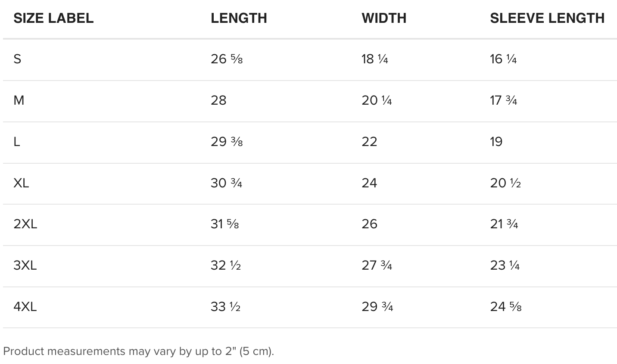
Task: Click the sleeve length value 19 for L
Action: [496, 142]
